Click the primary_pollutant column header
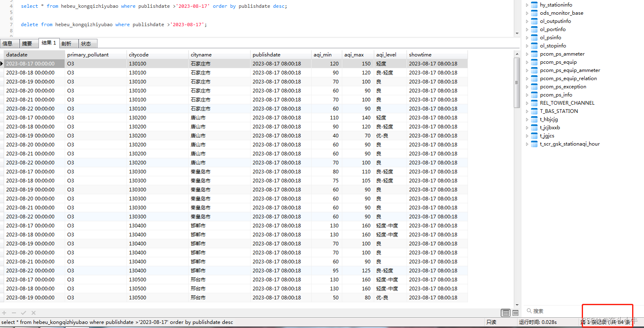The height and width of the screenshot is (328, 644). tap(96, 55)
